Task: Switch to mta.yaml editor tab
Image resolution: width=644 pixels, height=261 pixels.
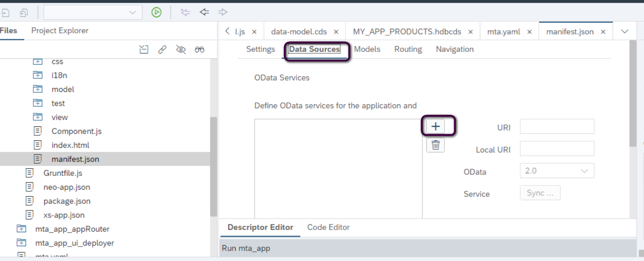Action: pos(503,32)
